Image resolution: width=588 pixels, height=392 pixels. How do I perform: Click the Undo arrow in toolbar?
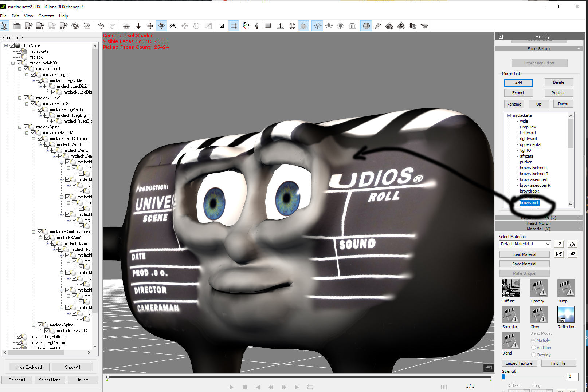tap(101, 26)
